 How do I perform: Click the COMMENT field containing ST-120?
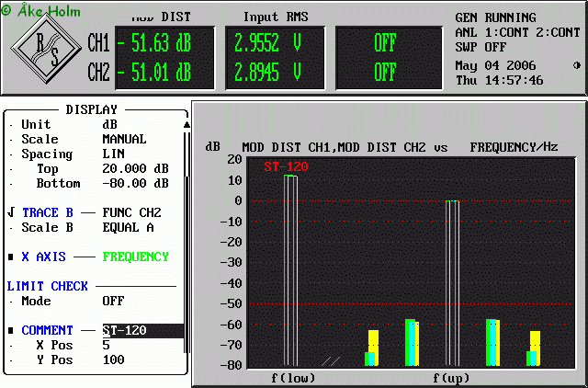(143, 331)
